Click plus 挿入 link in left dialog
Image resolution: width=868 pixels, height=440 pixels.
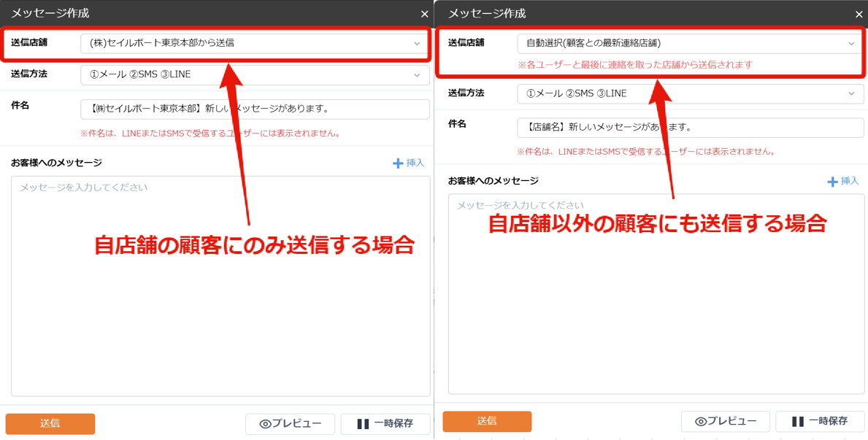tap(409, 163)
